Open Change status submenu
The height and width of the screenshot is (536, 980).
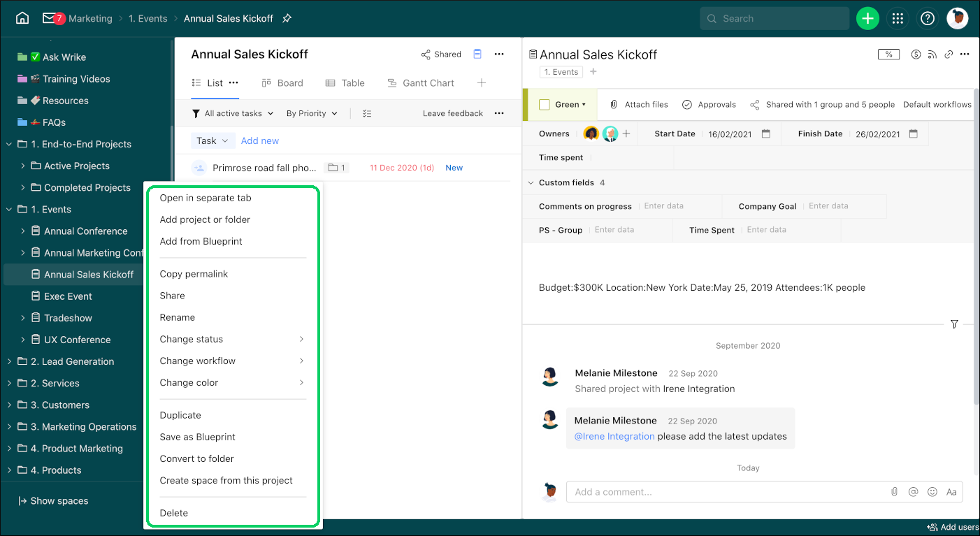click(233, 339)
